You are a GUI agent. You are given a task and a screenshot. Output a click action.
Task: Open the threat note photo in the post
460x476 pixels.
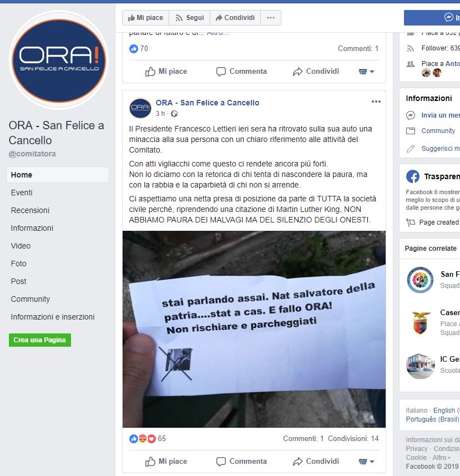pyautogui.click(x=254, y=330)
